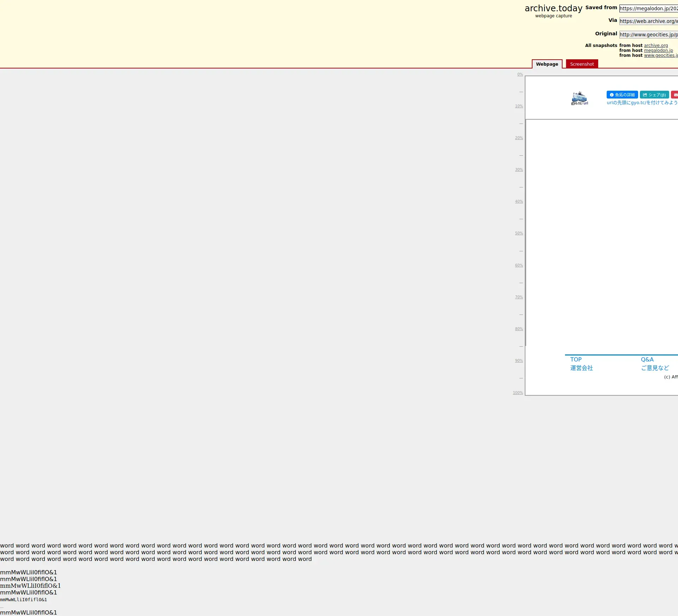Screen dimensions: 678x616
Task: Click the archive.today logo text
Action: coord(553,8)
